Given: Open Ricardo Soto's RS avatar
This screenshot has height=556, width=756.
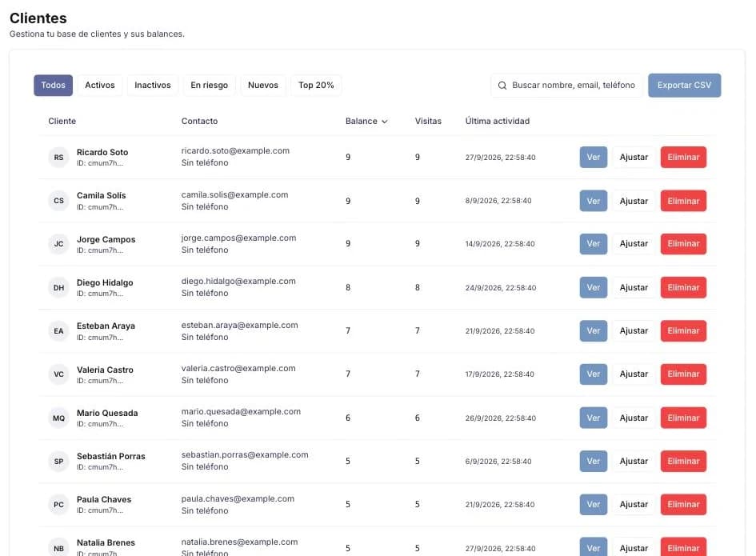Looking at the screenshot, I should click(x=58, y=158).
